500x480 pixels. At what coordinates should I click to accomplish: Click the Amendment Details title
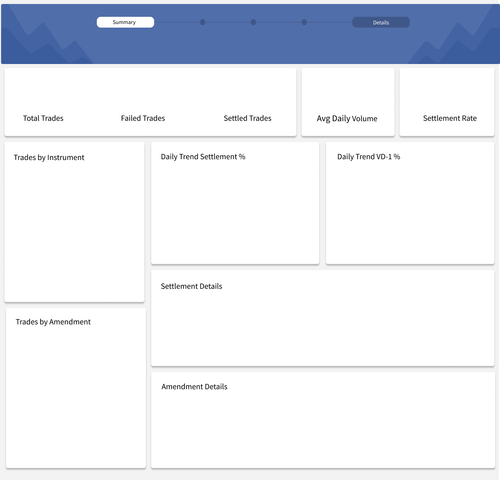coord(194,387)
